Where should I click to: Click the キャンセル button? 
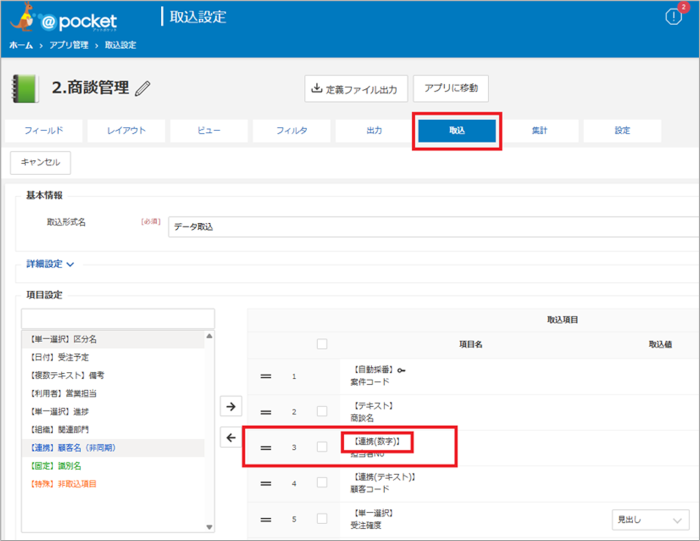40,163
